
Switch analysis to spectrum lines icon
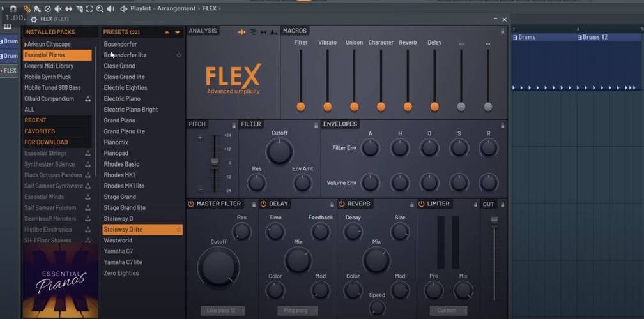coord(253,33)
